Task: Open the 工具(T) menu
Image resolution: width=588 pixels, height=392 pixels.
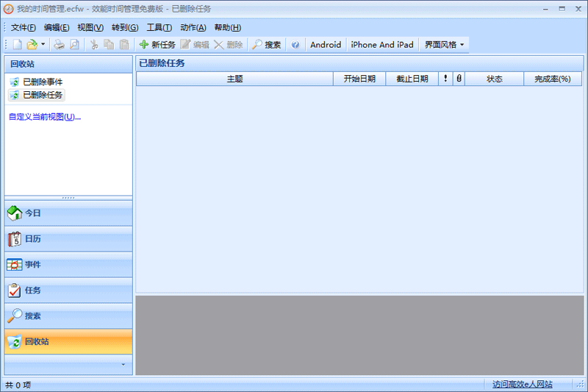Action: [159, 27]
